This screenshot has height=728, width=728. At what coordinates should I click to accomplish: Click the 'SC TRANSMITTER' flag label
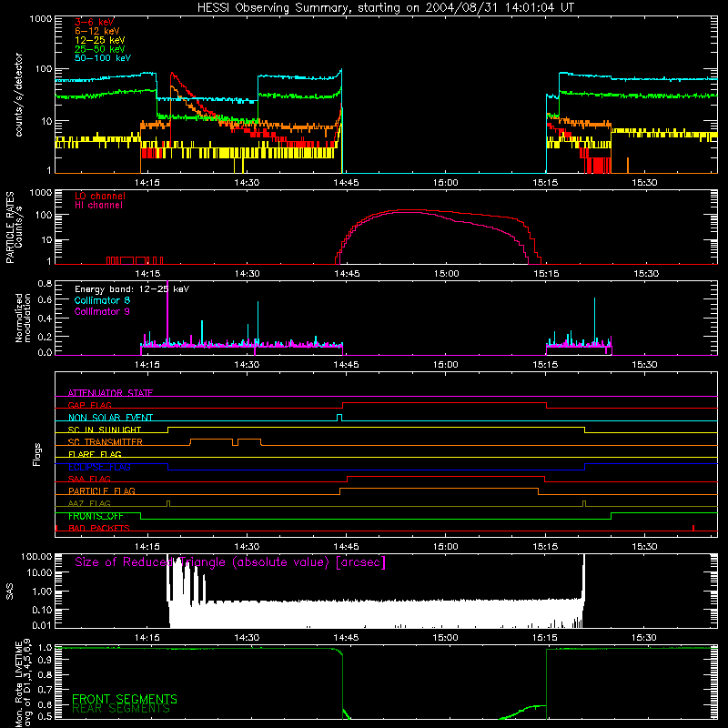(x=106, y=442)
